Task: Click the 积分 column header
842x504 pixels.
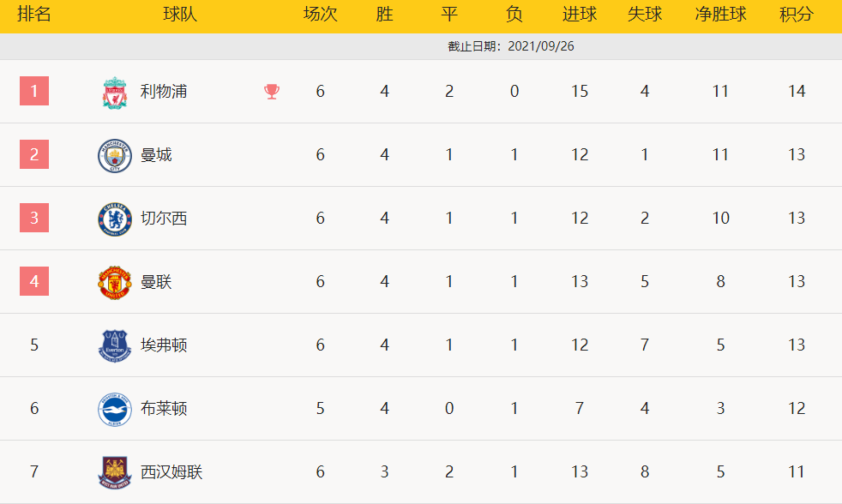Action: 797,15
